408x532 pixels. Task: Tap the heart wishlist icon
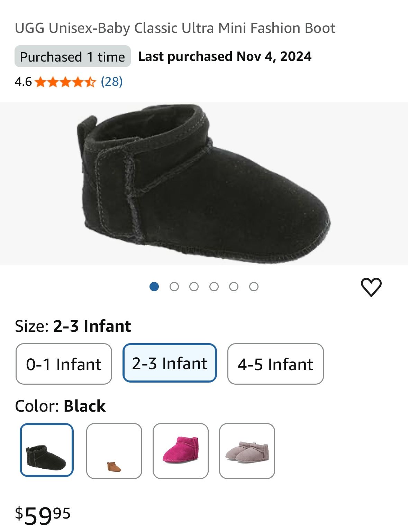pyautogui.click(x=371, y=287)
